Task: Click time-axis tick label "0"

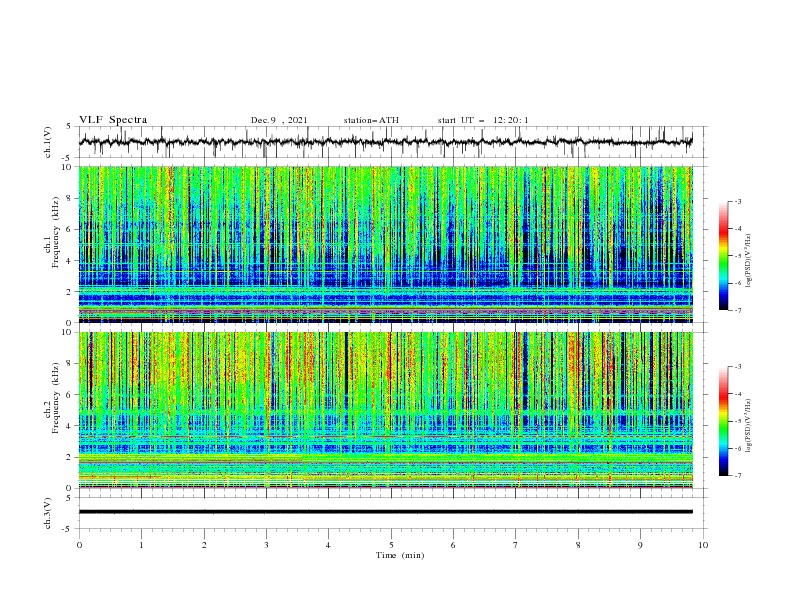Action: 79,545
